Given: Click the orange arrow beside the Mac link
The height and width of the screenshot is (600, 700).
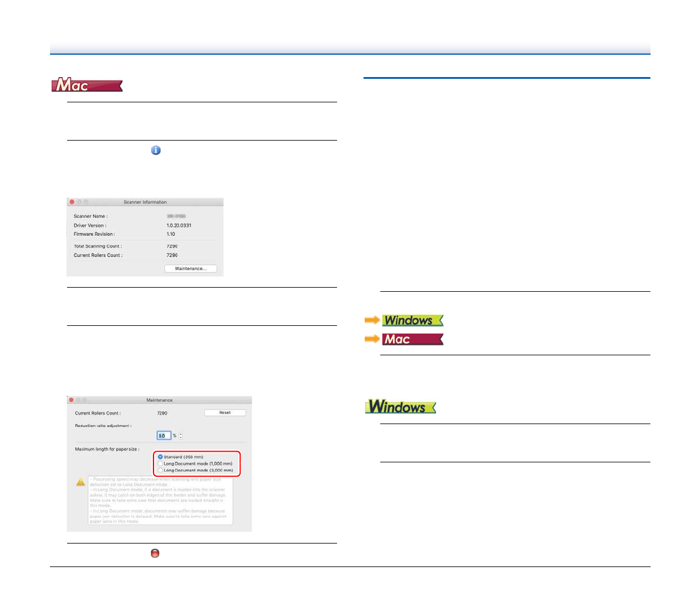Looking at the screenshot, I should [x=372, y=339].
